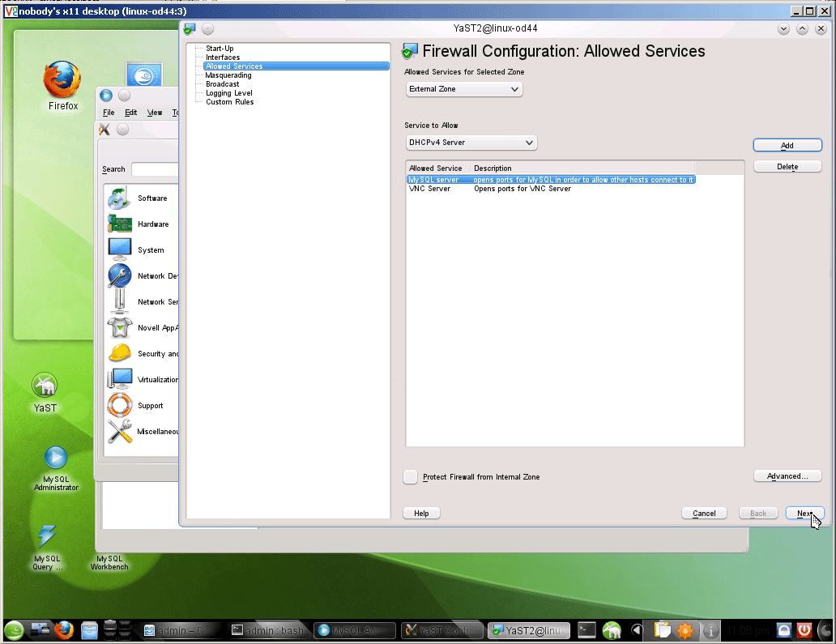Viewport: 836px width, 644px height.
Task: Click the lock screen icon in taskbar
Action: (x=784, y=631)
